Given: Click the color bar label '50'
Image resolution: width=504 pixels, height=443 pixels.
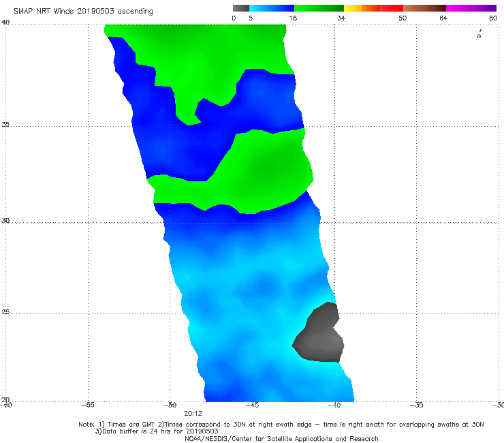Looking at the screenshot, I should pos(403,18).
